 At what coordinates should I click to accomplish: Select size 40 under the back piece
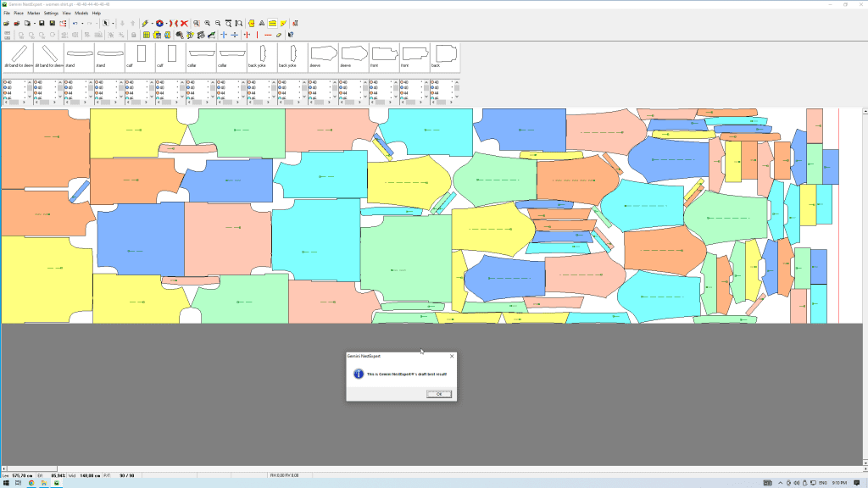click(435, 82)
